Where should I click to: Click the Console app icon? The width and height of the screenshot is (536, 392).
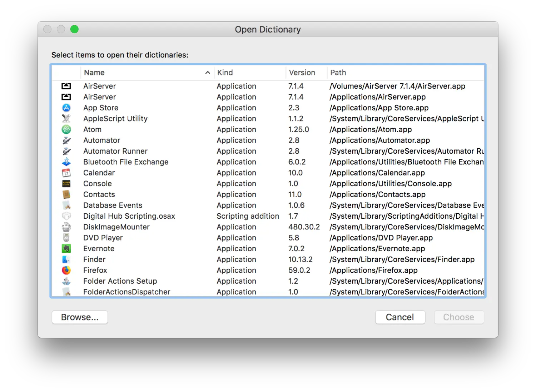click(66, 184)
